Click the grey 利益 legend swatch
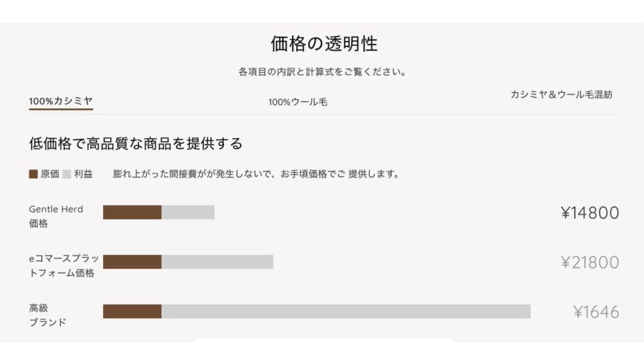Screen dimensions: 644x362 coord(67,174)
